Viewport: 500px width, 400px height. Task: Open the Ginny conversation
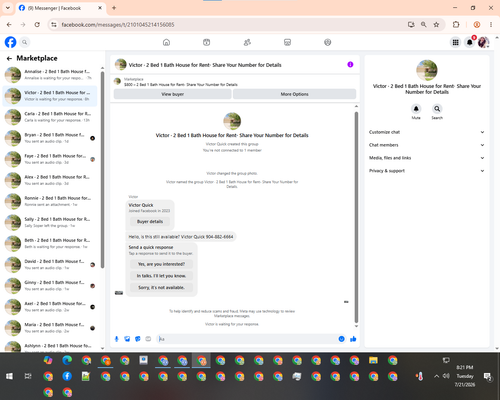(50, 286)
